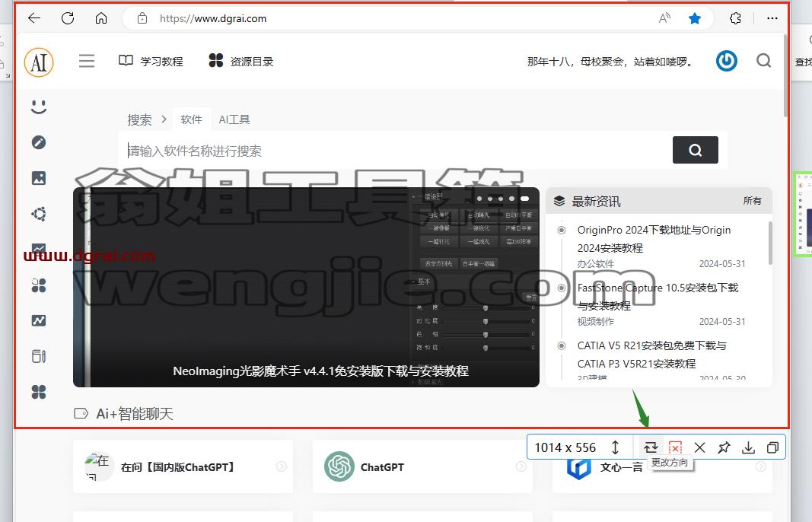This screenshot has height=522, width=812.
Task: Open the 资源目录 menu
Action: (240, 61)
